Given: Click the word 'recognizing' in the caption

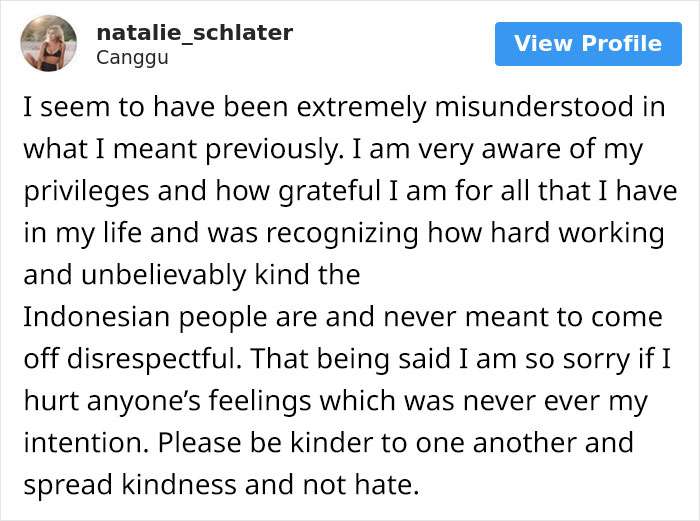Looking at the screenshot, I should click(343, 233).
